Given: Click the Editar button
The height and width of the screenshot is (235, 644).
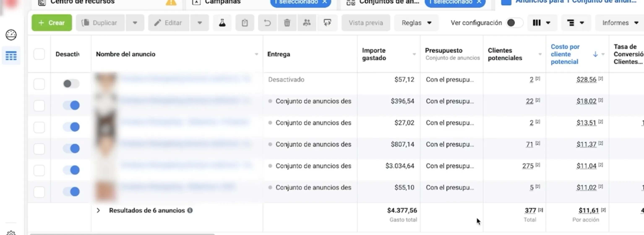Looking at the screenshot, I should [169, 23].
